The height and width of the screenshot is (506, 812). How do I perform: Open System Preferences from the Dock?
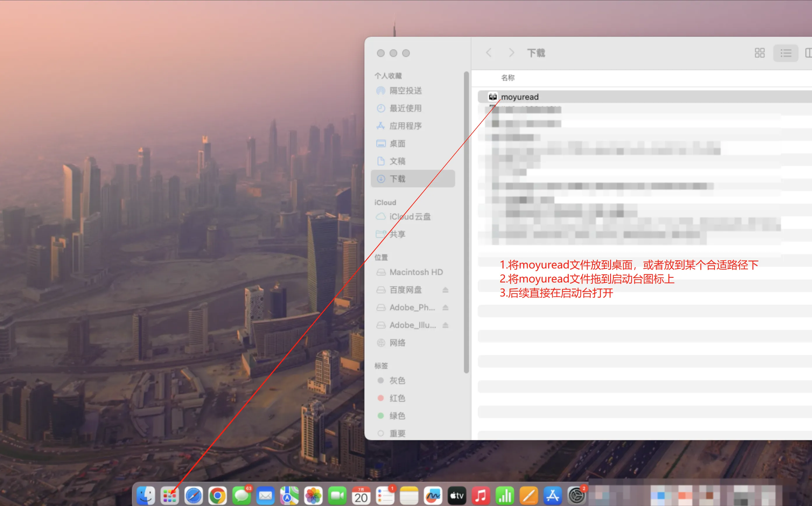point(577,495)
